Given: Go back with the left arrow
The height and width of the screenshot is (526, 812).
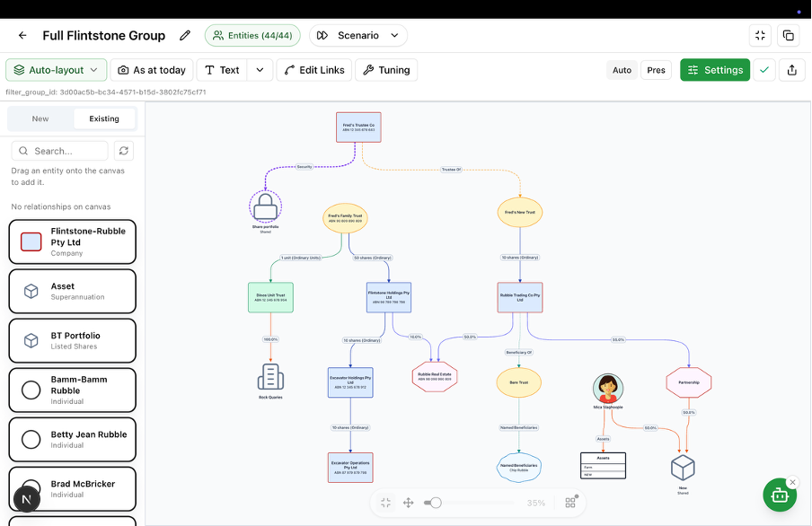Looking at the screenshot, I should tap(22, 35).
